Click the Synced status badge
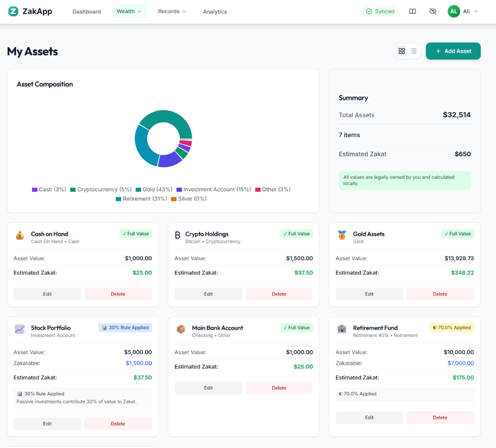Screen dimensions: 496x448 [380, 11]
